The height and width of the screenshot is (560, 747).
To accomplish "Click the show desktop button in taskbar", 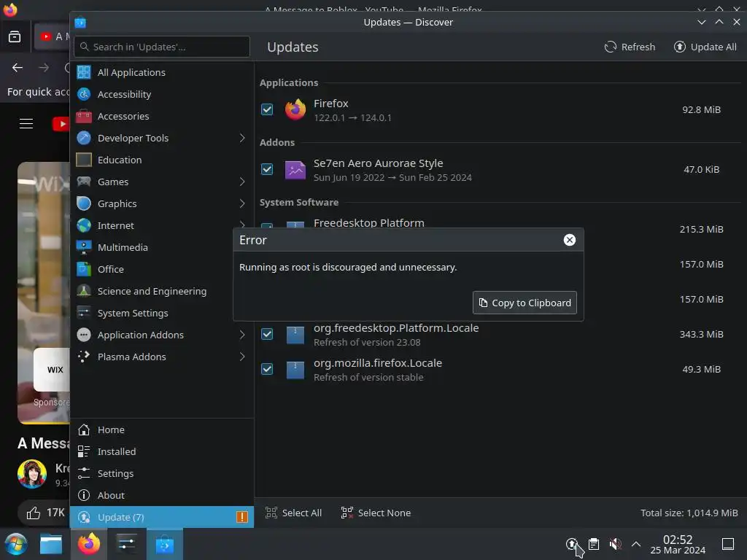I will click(x=728, y=544).
